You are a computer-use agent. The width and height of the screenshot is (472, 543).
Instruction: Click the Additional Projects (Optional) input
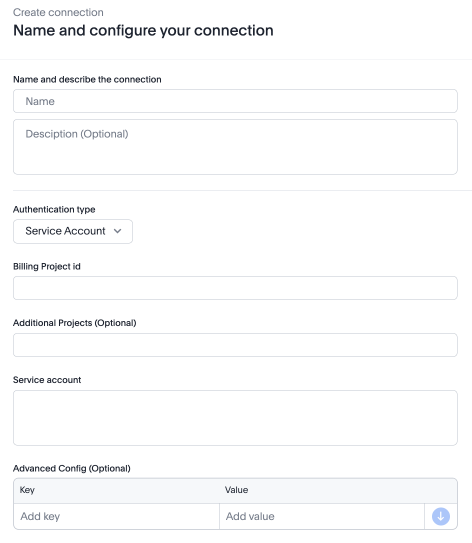pos(235,345)
